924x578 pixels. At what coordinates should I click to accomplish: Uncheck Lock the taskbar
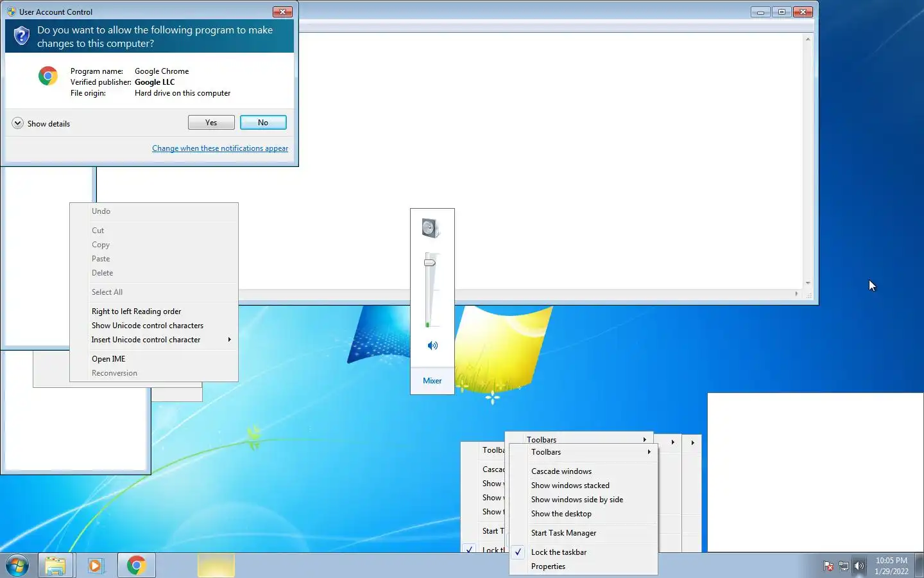coord(583,552)
